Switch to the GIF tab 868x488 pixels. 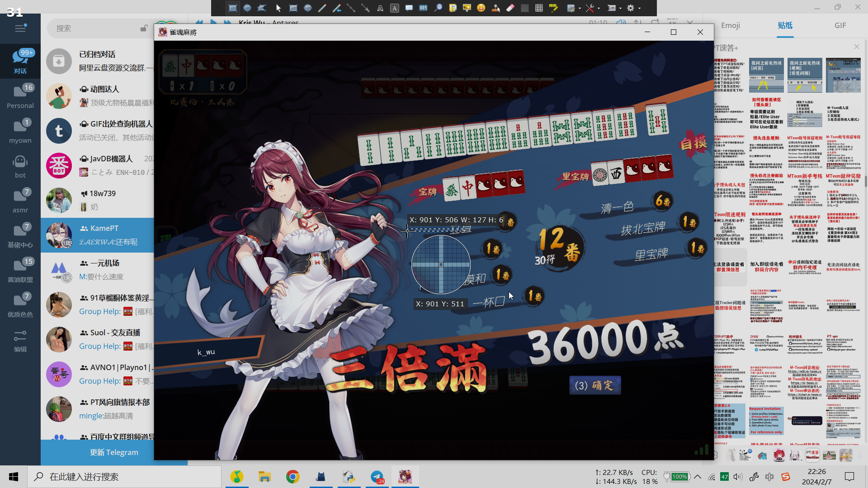point(840,25)
